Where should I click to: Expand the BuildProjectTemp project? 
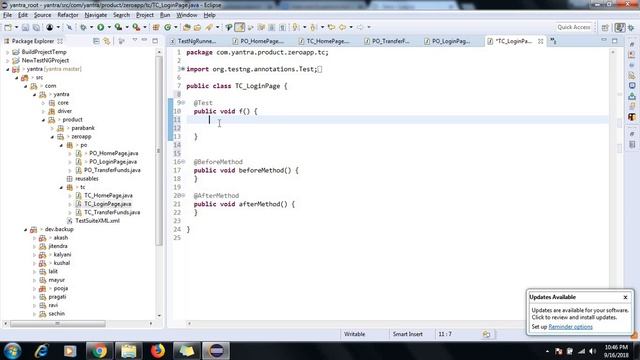(x=7, y=52)
